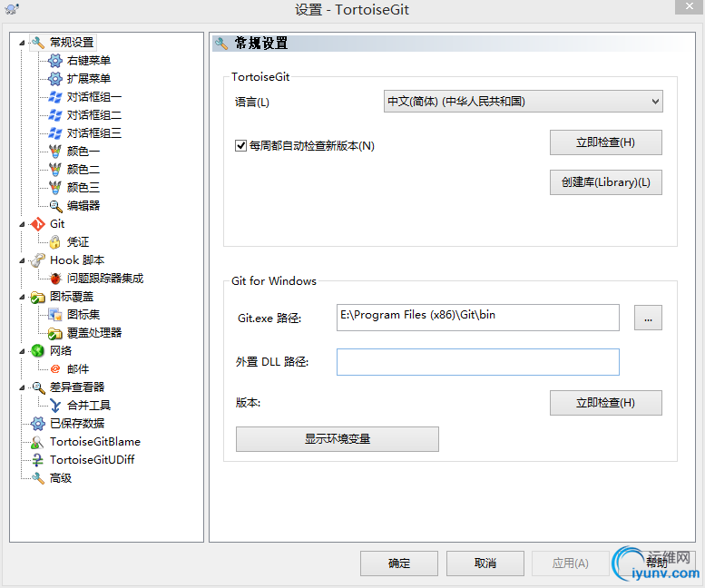Click the gear icon beside 已保存数据
The image size is (705, 588).
(x=38, y=424)
